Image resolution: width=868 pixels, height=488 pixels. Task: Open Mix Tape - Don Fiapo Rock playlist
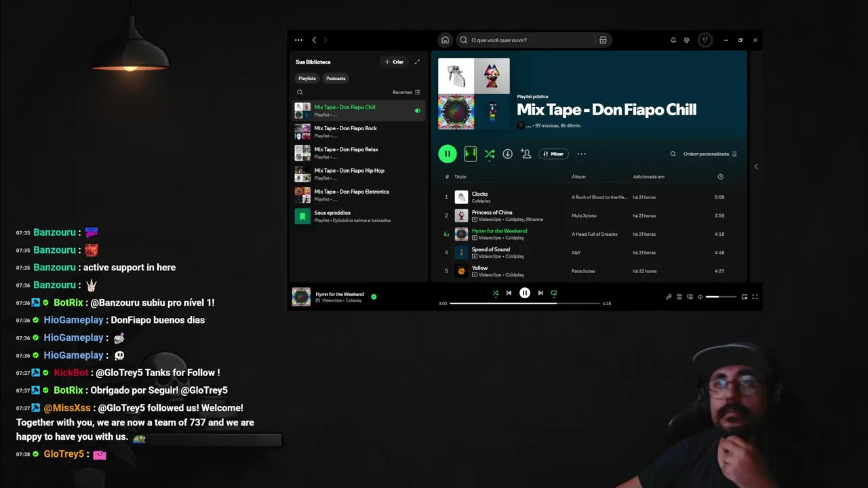tap(359, 131)
